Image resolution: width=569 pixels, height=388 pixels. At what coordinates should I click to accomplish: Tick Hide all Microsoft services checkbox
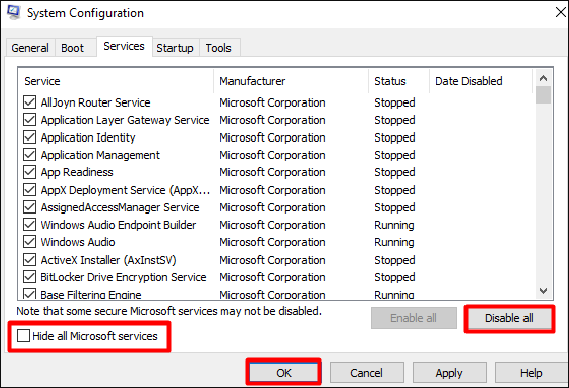[24, 336]
